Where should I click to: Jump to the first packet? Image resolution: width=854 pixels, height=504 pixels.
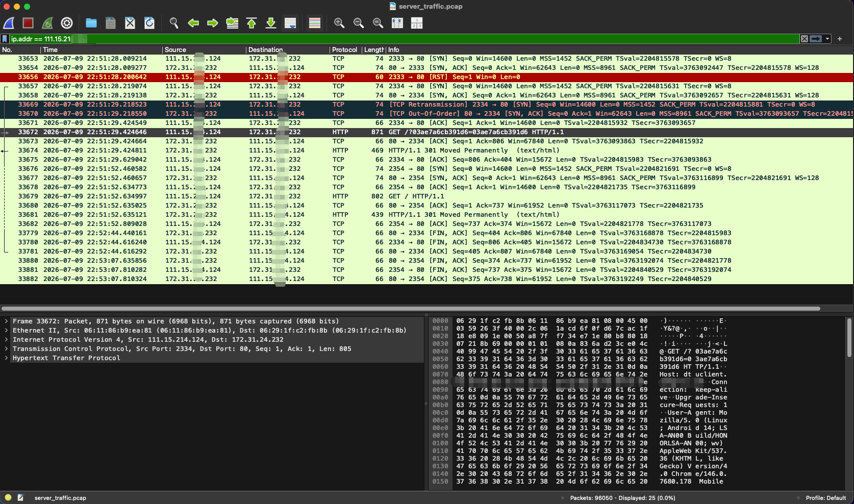[252, 23]
